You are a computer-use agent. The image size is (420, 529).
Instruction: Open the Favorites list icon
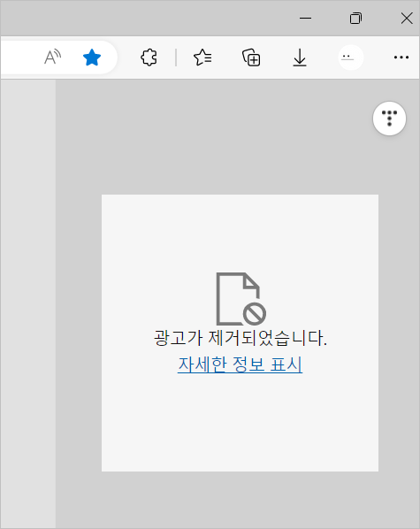[202, 57]
